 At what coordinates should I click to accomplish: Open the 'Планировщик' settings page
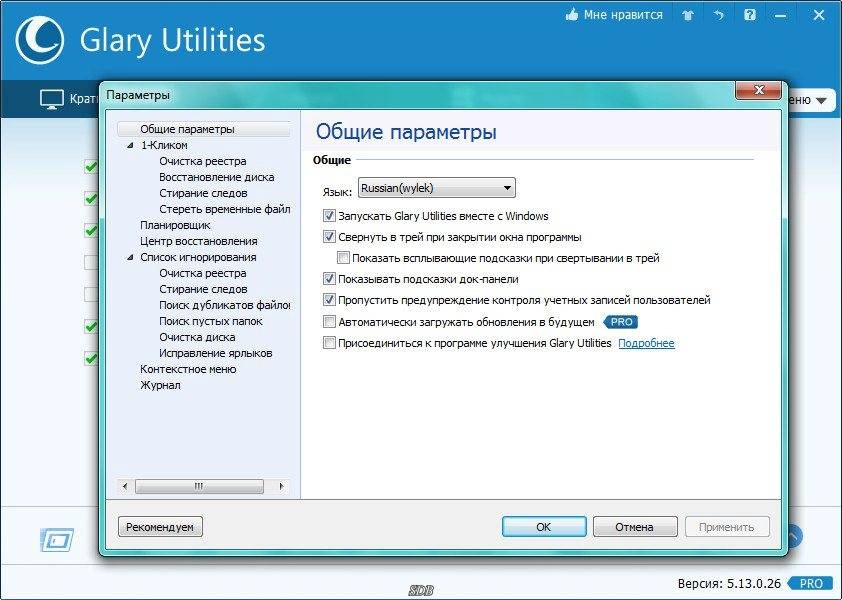click(x=175, y=225)
